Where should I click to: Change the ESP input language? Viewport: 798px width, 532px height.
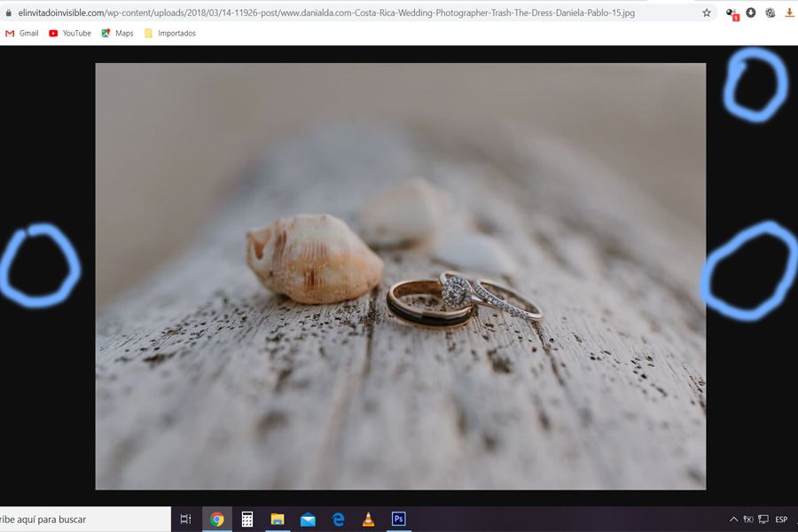click(x=781, y=520)
